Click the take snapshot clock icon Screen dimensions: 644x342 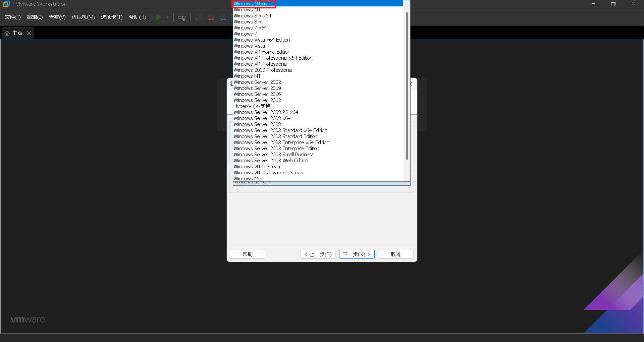(x=199, y=17)
